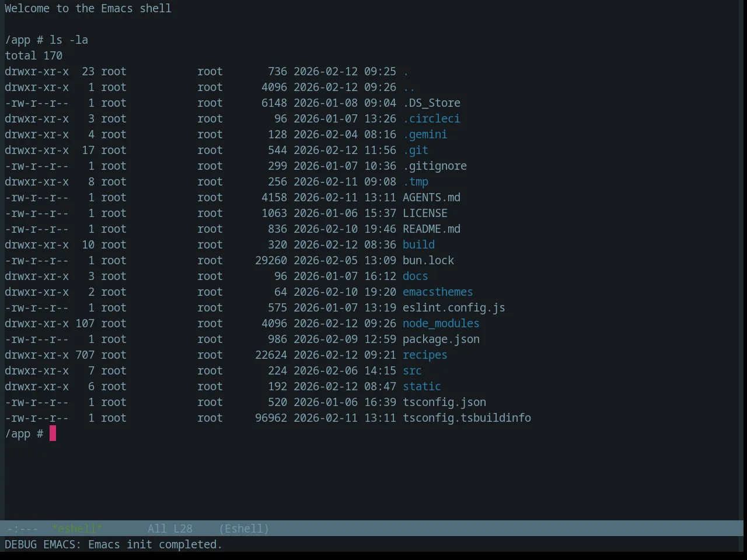Open the build directory entry
This screenshot has width=747, height=560.
[418, 244]
